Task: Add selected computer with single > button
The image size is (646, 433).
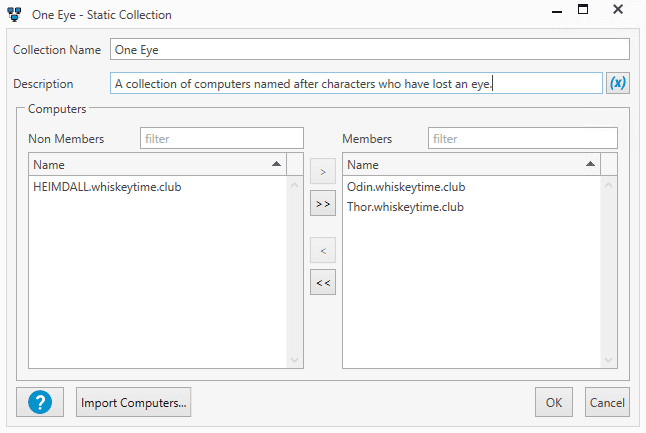Action: 323,172
